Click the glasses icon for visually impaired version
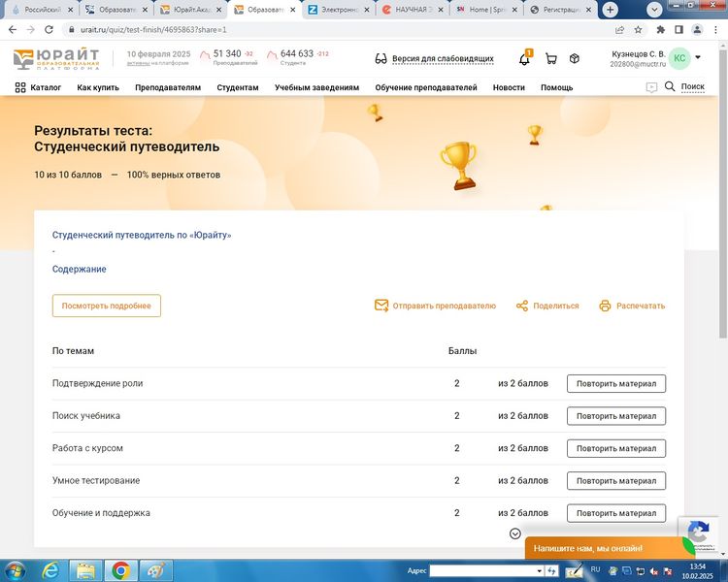Screen dimensions: 728x582 pos(381,59)
